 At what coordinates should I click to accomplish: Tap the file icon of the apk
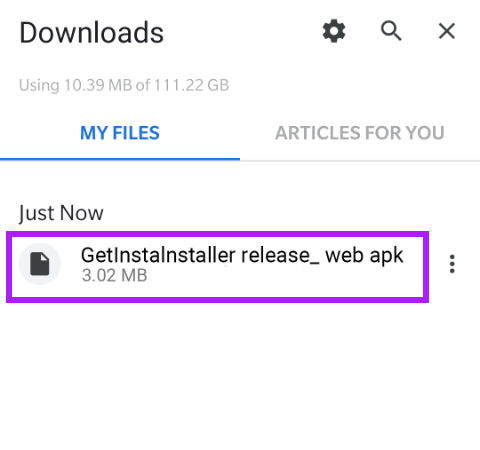click(40, 264)
